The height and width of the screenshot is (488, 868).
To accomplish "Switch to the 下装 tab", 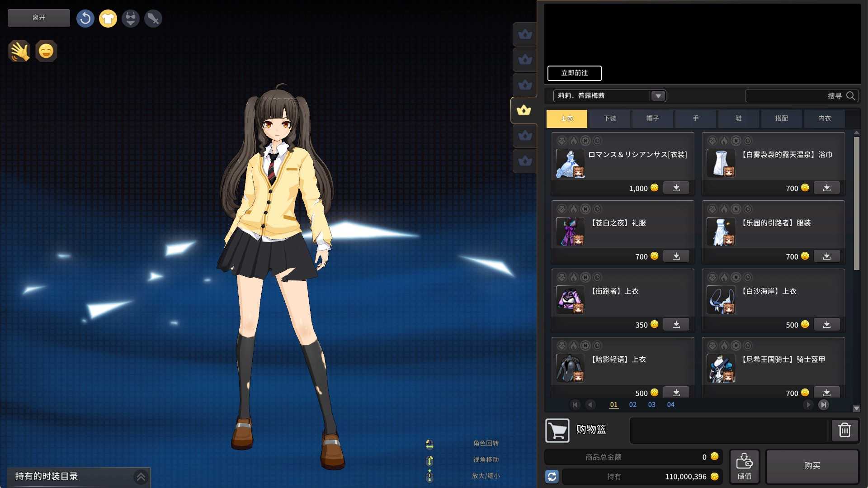I will click(609, 118).
